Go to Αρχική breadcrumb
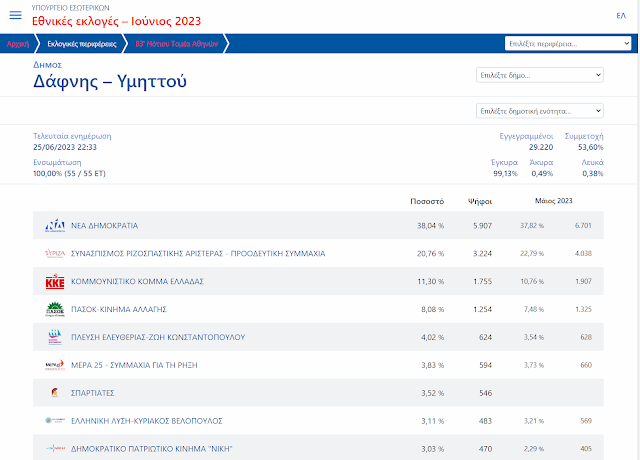This screenshot has height=460, width=640. tap(18, 44)
